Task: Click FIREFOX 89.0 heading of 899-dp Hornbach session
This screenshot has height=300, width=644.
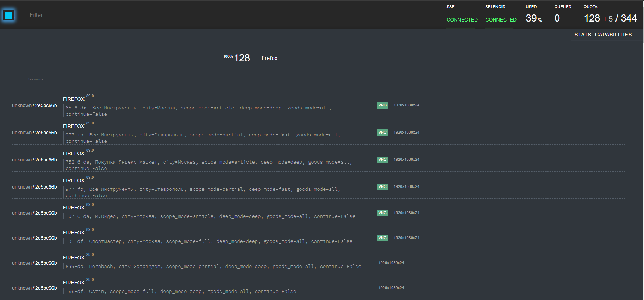Action: pos(78,257)
